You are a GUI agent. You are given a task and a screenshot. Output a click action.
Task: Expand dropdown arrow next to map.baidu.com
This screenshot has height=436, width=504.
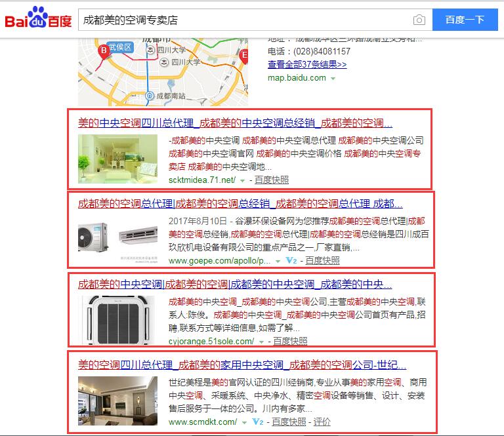(333, 78)
